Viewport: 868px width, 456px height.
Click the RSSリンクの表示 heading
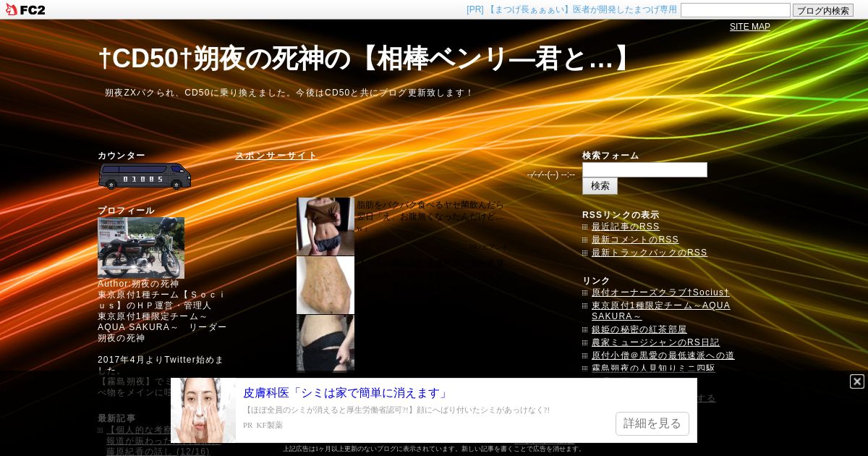[621, 215]
